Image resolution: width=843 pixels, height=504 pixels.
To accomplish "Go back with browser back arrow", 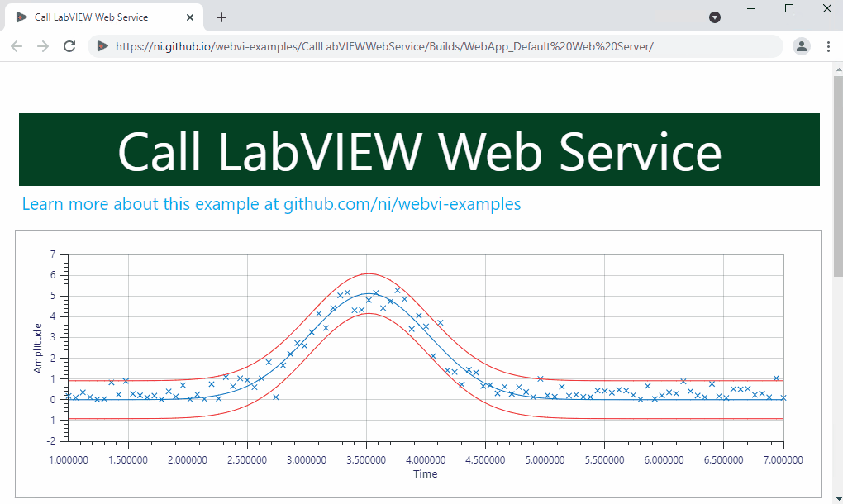I will tap(17, 46).
